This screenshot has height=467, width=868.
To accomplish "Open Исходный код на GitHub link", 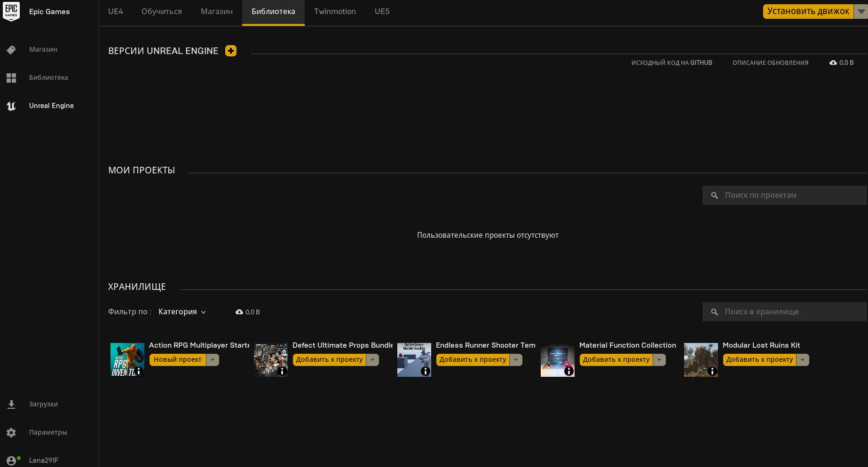I will [x=672, y=63].
